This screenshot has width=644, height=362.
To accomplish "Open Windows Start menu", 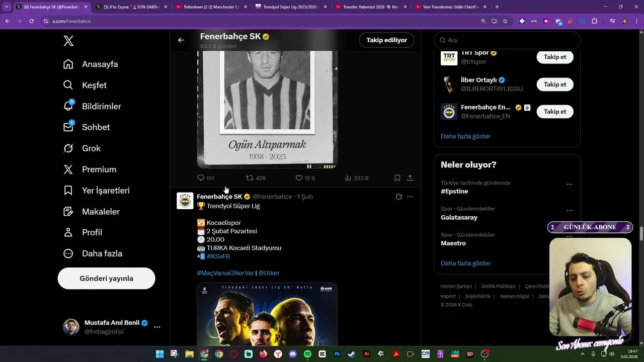I will click(159, 354).
